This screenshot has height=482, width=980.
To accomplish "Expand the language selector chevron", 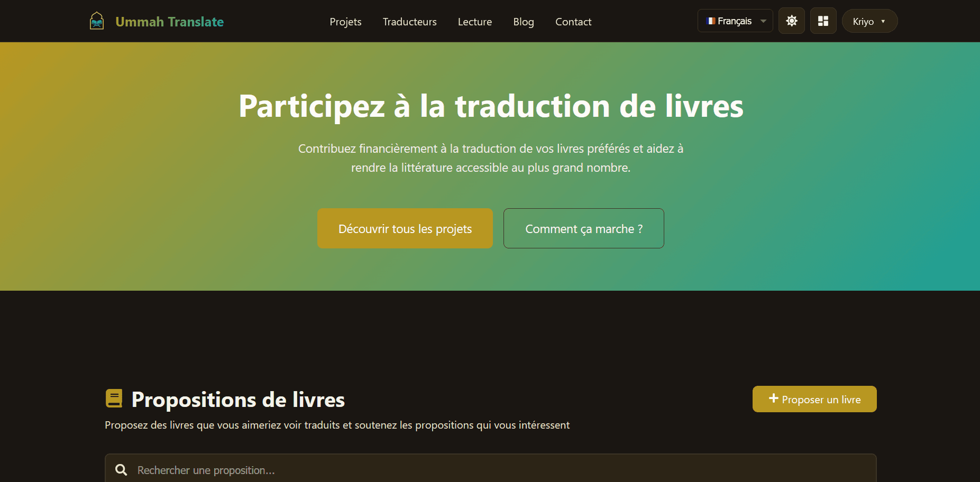I will pyautogui.click(x=763, y=21).
